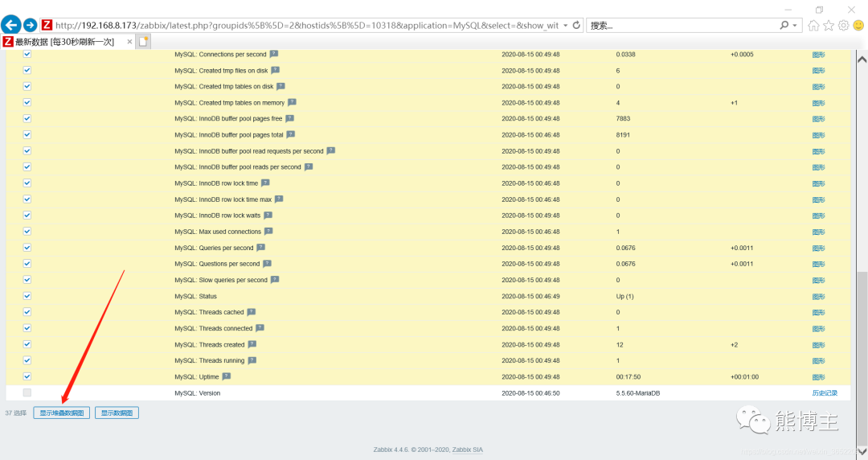Image resolution: width=868 pixels, height=460 pixels.
Task: Show help for Threads created
Action: coord(252,344)
